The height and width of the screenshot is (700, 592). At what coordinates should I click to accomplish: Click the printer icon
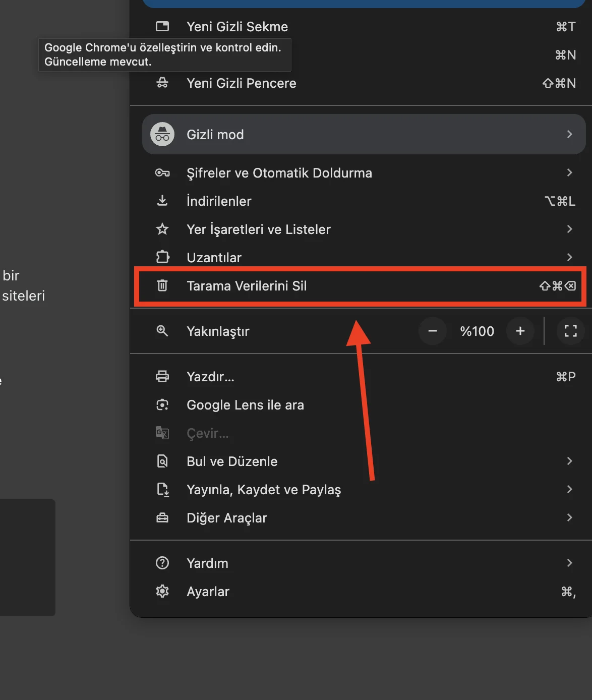[x=162, y=376]
